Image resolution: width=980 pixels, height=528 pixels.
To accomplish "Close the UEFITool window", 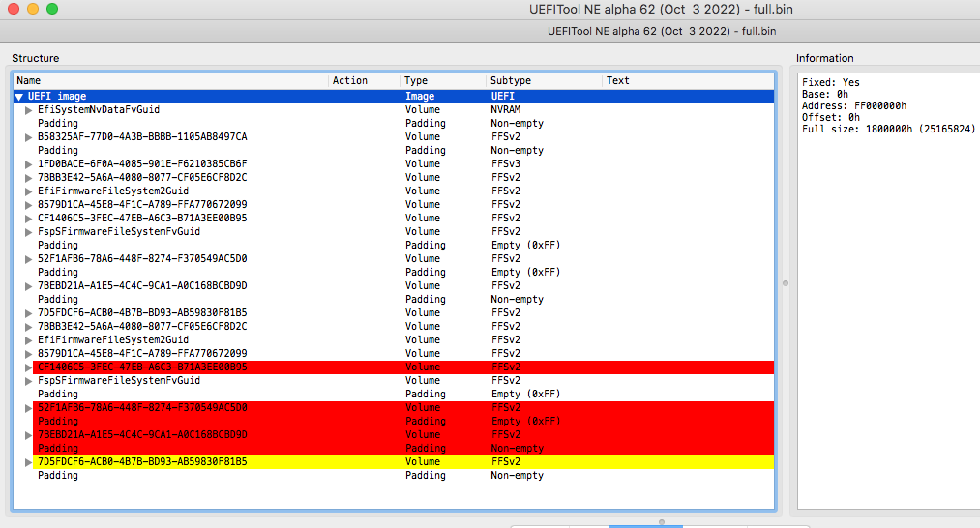I will coord(14,9).
